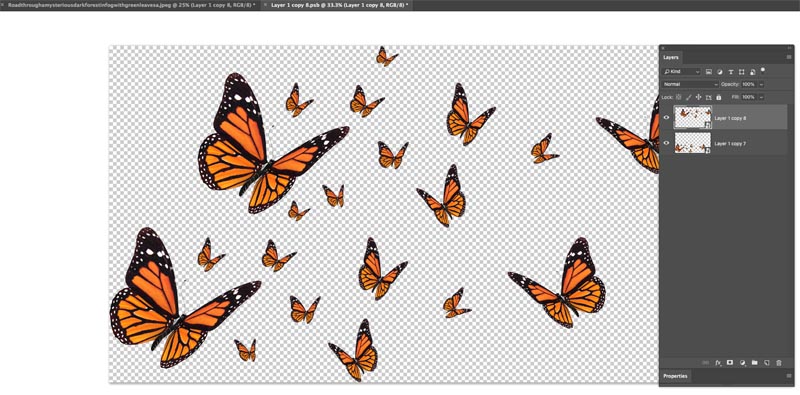Switch to the Roadthroughamysteriousdarkforest jpeg document tab

(x=131, y=5)
